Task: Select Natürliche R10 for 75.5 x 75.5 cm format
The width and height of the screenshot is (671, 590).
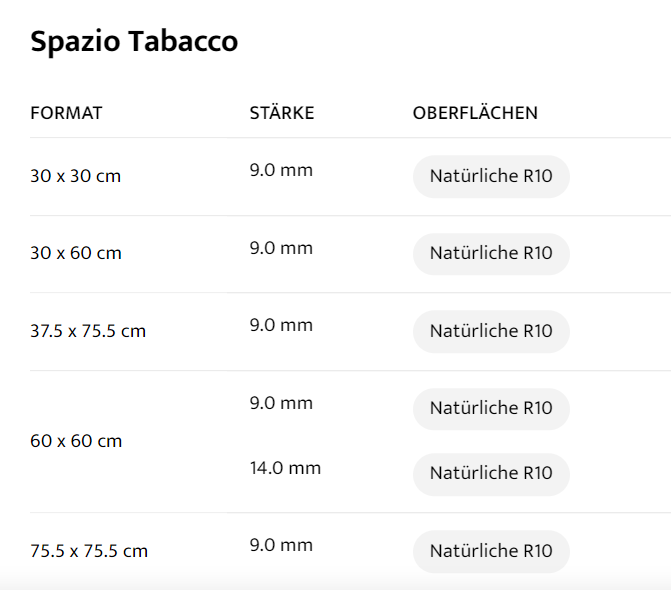Action: click(491, 551)
